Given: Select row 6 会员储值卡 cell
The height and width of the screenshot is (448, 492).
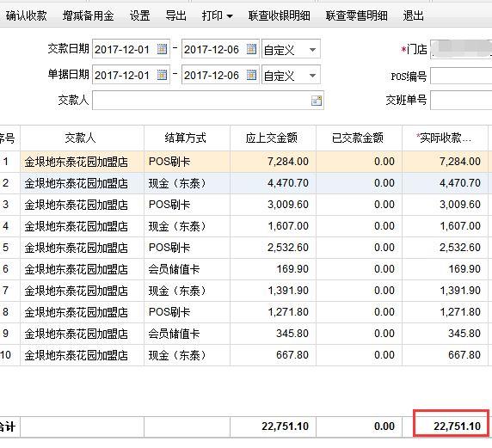Looking at the screenshot, I should pyautogui.click(x=187, y=269).
